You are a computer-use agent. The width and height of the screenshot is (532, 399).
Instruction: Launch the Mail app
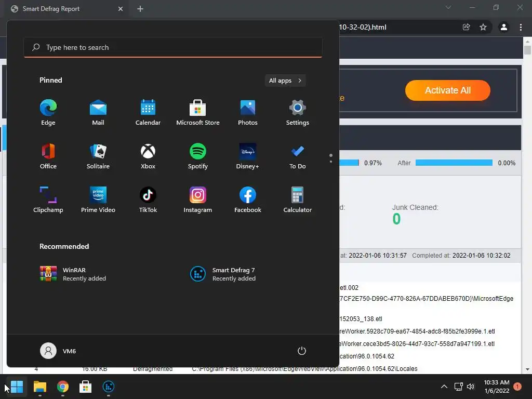[98, 113]
